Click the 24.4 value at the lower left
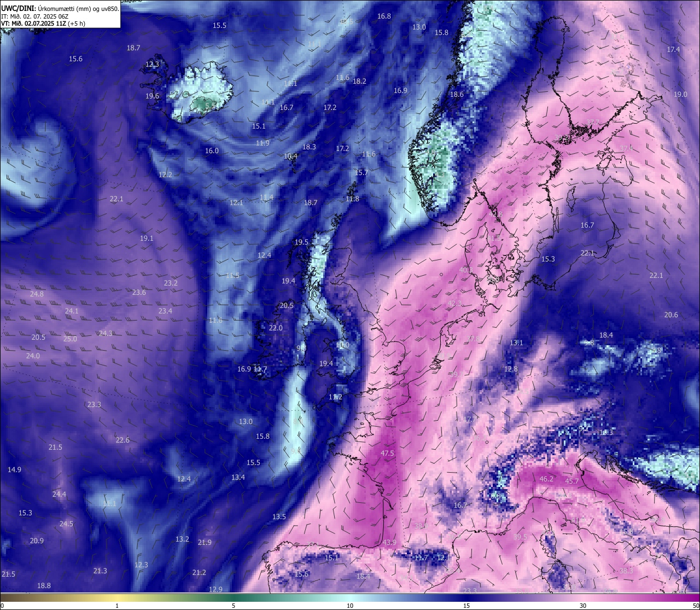The height and width of the screenshot is (610, 700). tap(59, 495)
